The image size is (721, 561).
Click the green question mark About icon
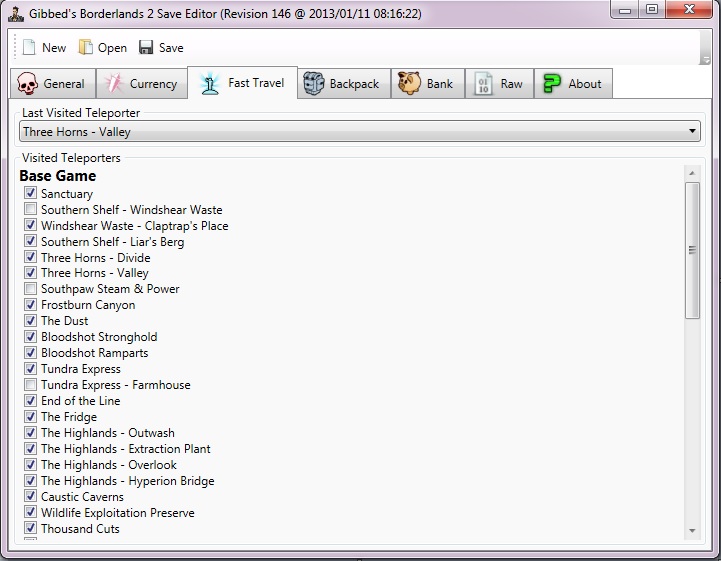click(551, 84)
